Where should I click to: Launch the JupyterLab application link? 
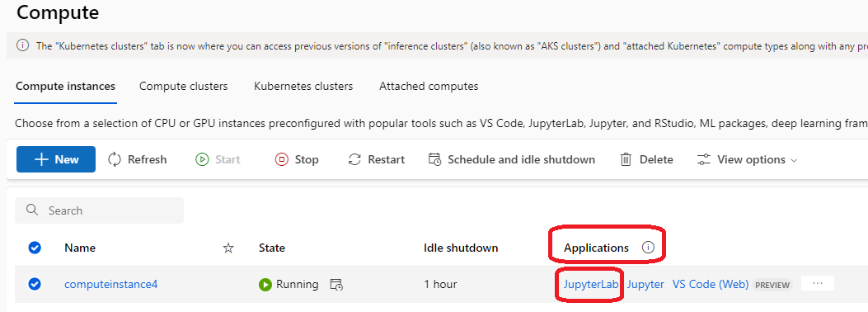coord(591,284)
